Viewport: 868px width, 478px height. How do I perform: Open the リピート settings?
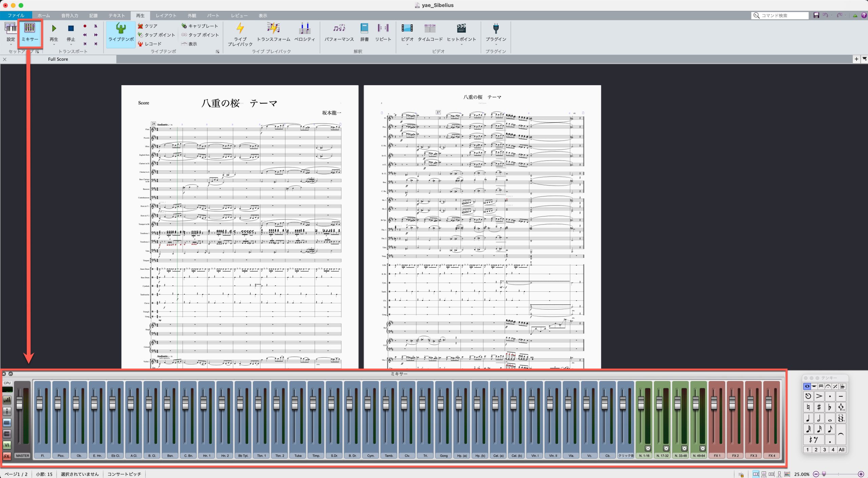(383, 33)
